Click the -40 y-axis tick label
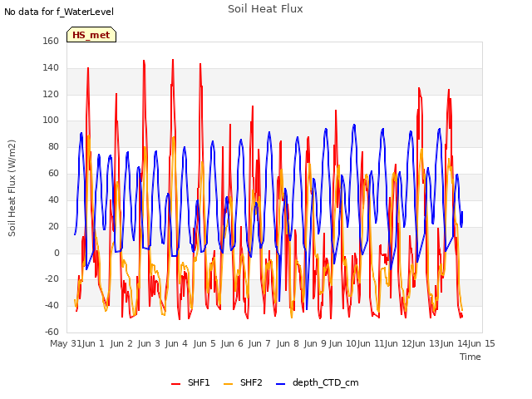The width and height of the screenshot is (532, 399). click(52, 305)
